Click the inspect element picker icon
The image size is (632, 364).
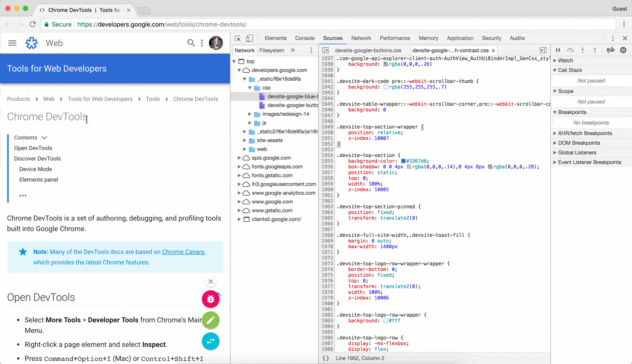(x=237, y=39)
